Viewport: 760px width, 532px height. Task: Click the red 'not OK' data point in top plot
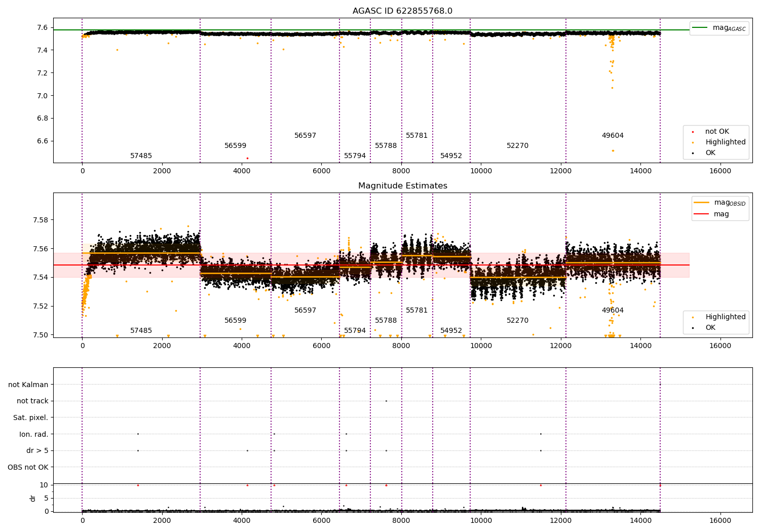point(247,158)
